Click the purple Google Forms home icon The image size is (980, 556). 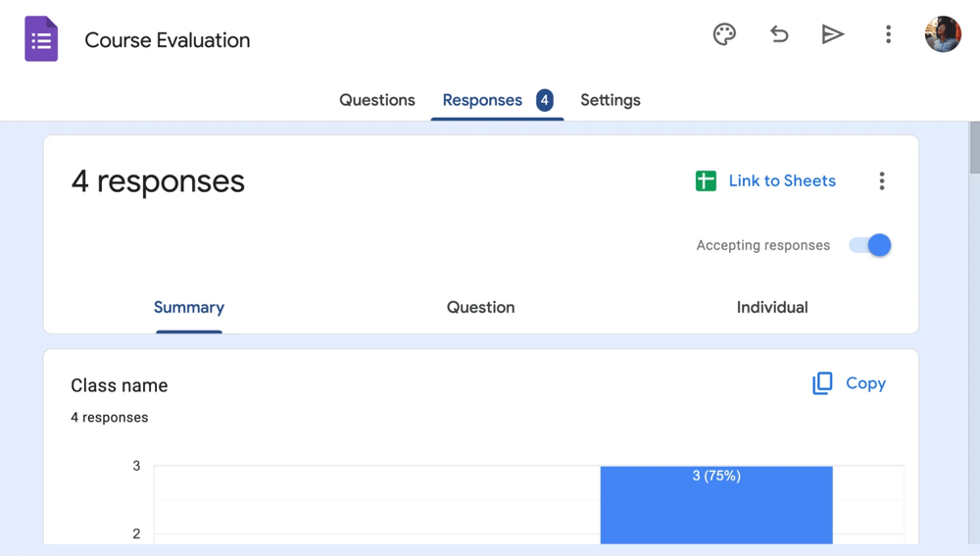click(41, 40)
